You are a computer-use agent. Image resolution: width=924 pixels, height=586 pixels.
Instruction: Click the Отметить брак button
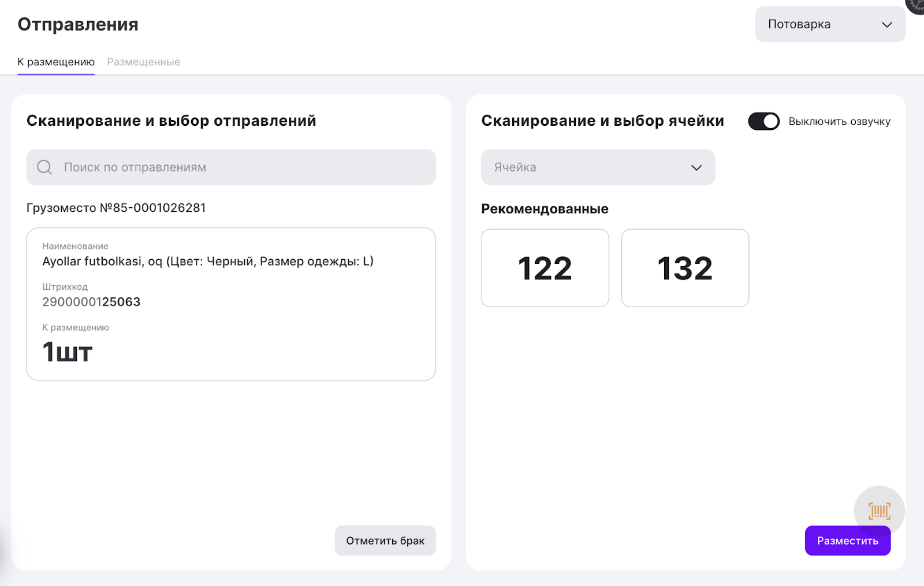385,541
